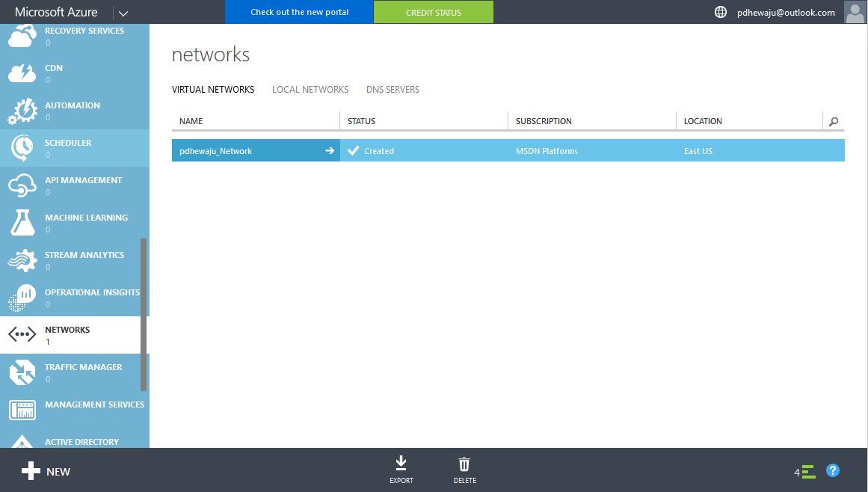Image resolution: width=868 pixels, height=492 pixels.
Task: Open the help question mark icon
Action: pos(833,470)
